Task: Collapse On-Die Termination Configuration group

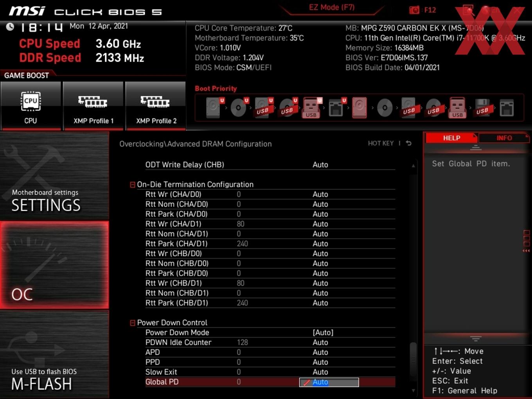Action: coord(133,185)
